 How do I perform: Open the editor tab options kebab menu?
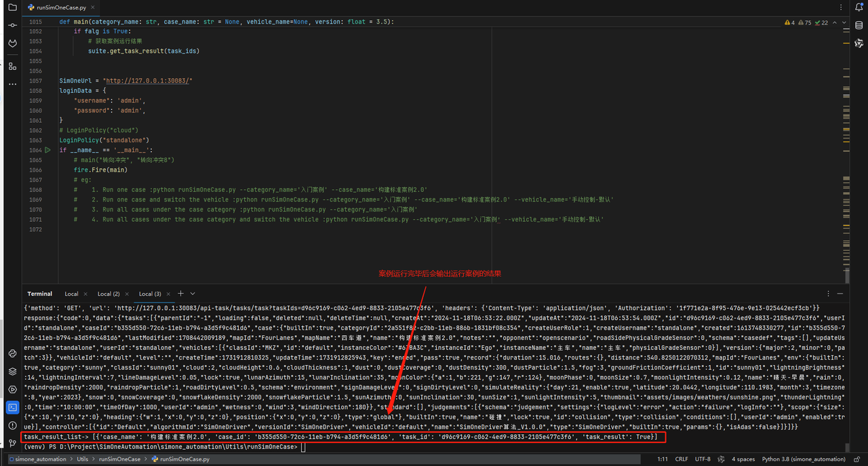click(x=840, y=7)
